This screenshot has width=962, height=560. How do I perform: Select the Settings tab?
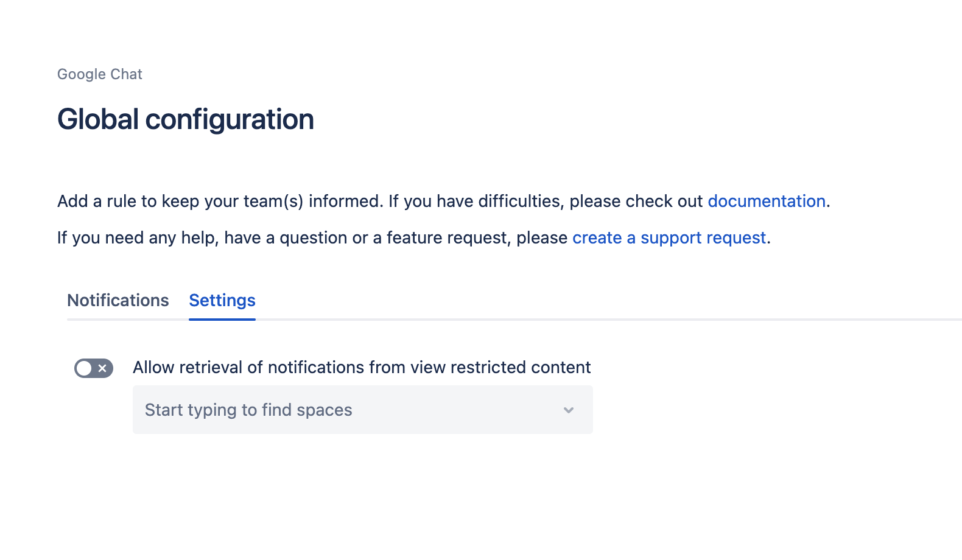click(x=222, y=300)
